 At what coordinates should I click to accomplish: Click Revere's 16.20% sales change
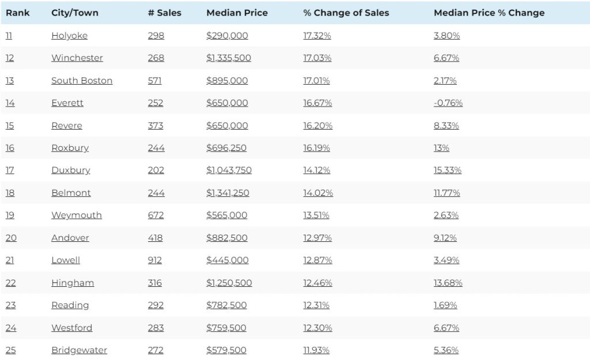click(x=317, y=126)
